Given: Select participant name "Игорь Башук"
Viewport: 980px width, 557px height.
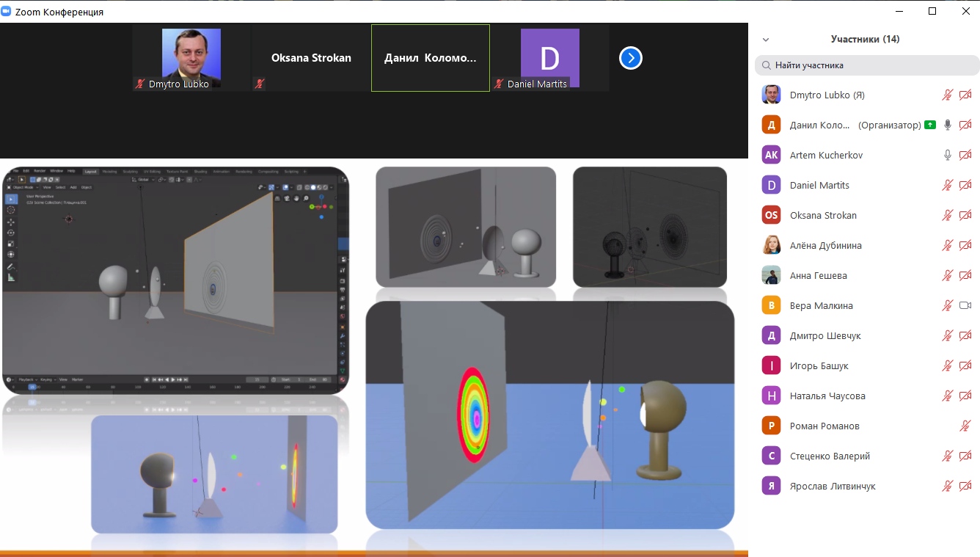Looking at the screenshot, I should [819, 365].
